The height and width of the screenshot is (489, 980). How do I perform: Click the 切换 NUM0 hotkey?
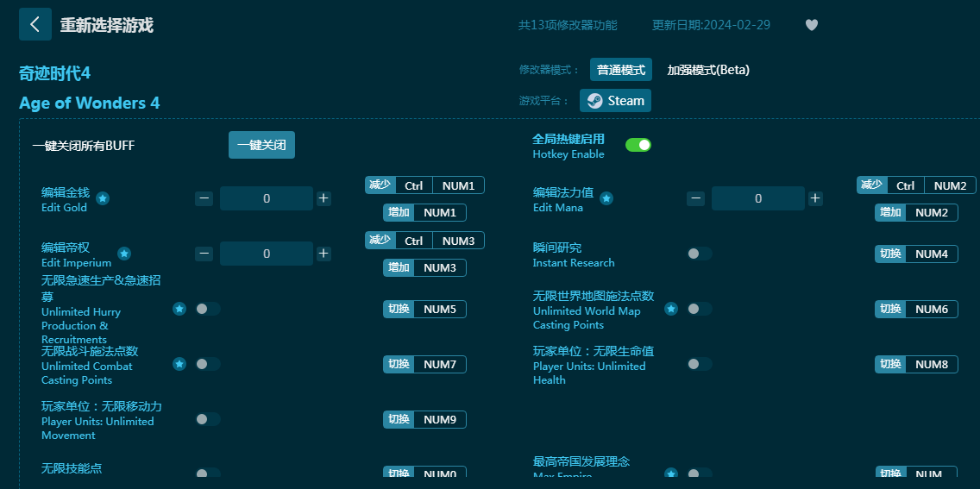(425, 473)
